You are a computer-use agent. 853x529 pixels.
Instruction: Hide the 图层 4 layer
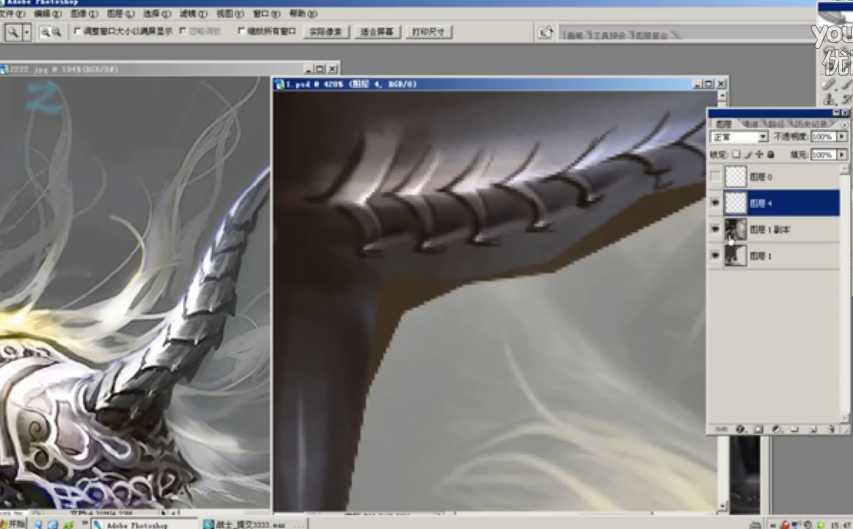[x=715, y=203]
